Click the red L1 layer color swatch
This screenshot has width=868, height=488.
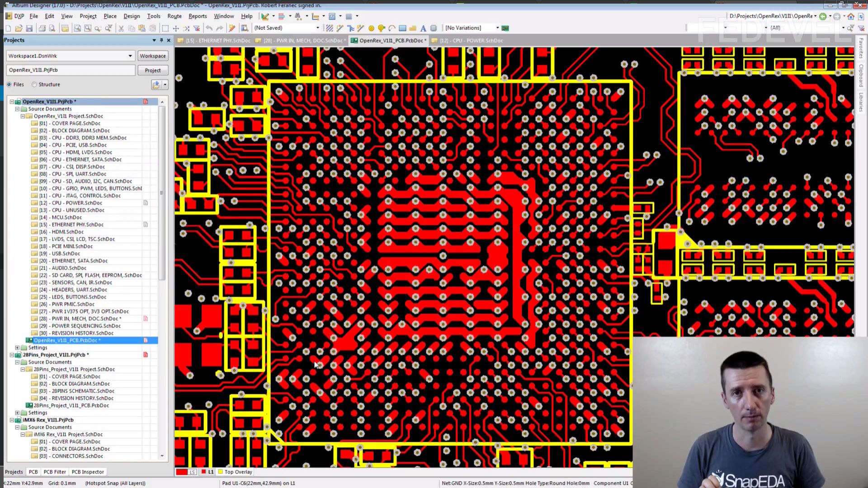204,472
